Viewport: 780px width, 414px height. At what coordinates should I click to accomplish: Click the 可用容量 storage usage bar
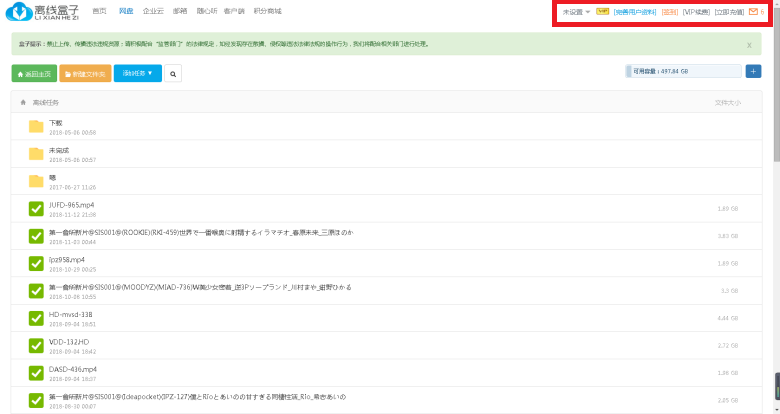[681, 71]
